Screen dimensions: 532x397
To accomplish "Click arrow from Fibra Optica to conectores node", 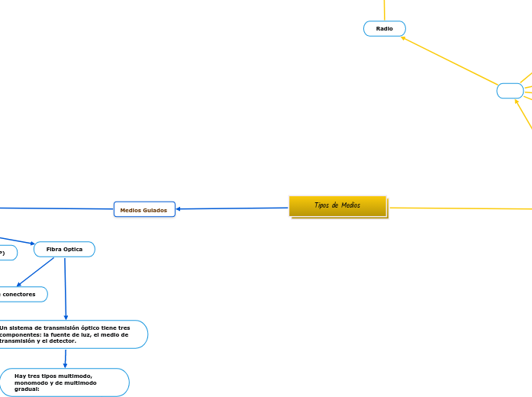I will click(36, 273).
